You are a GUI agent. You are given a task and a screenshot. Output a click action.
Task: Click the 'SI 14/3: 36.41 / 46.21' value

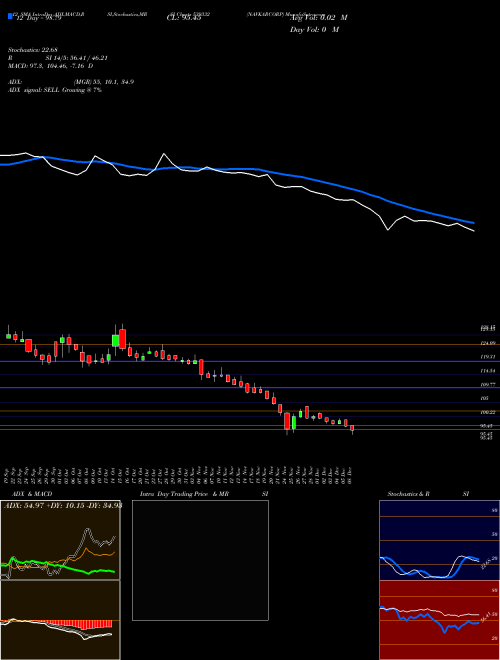[76, 58]
